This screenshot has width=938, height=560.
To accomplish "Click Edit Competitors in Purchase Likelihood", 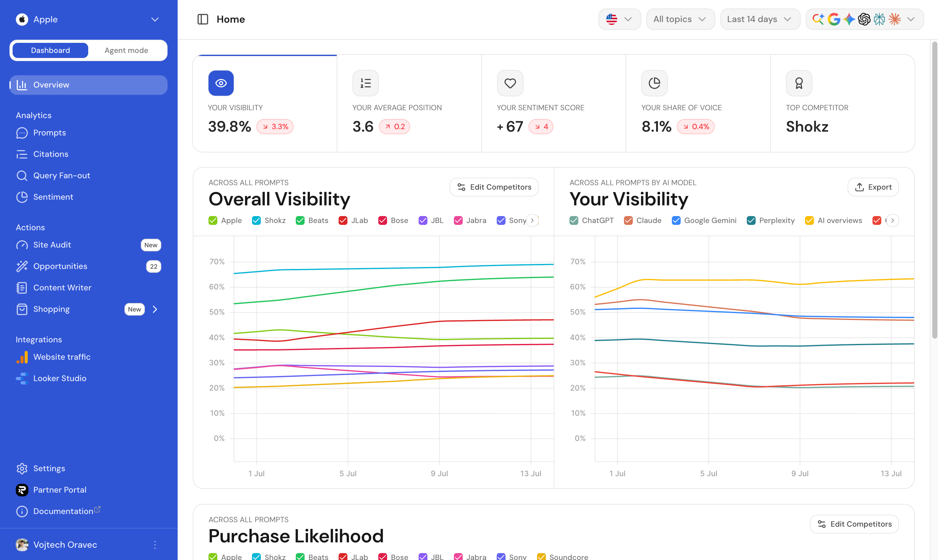I will click(854, 524).
